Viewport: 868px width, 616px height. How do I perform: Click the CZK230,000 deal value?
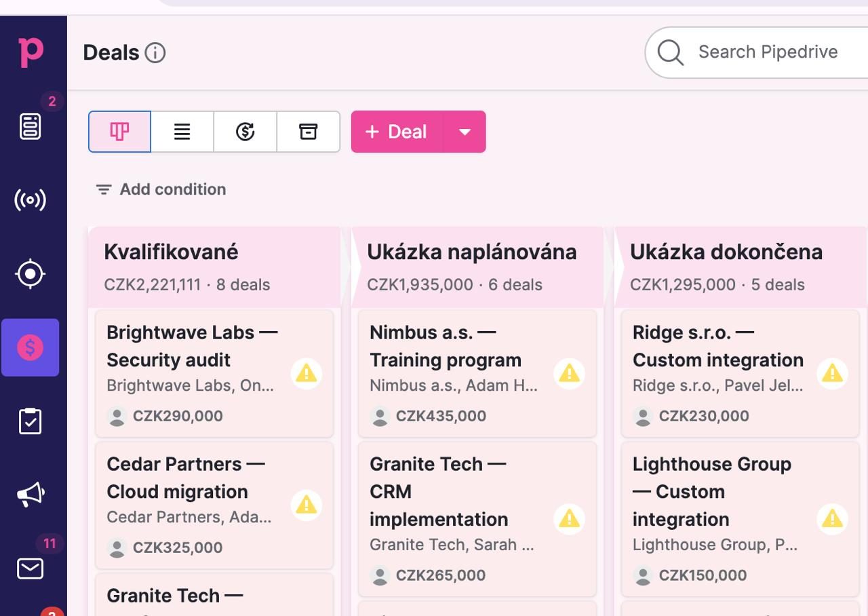pyautogui.click(x=704, y=416)
